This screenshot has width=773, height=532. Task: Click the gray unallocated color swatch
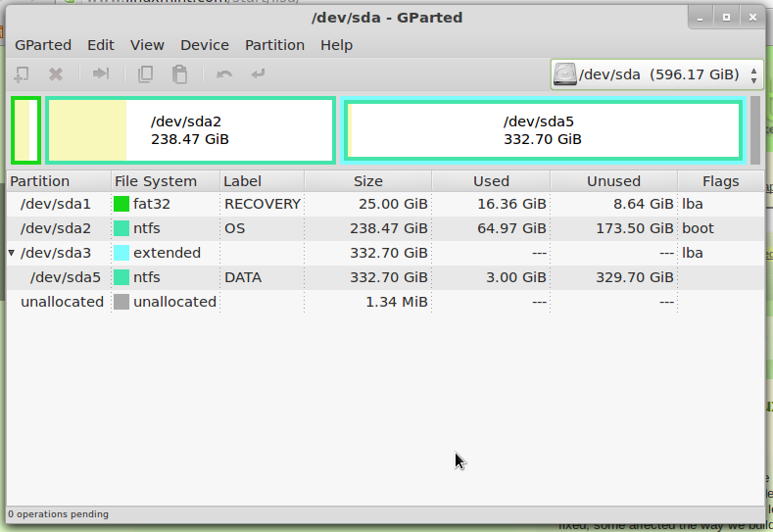coord(121,302)
